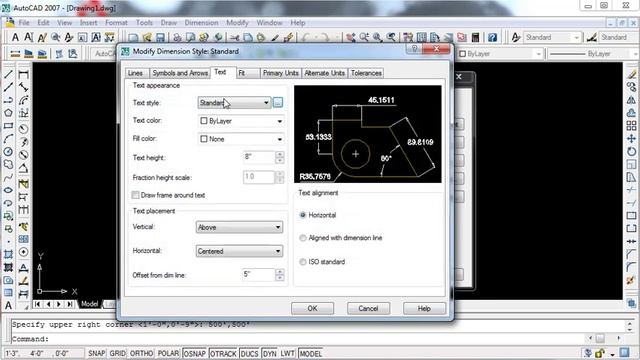Toggle SNAP mode in the status bar
Screen dimensions: 640x360
click(97, 353)
